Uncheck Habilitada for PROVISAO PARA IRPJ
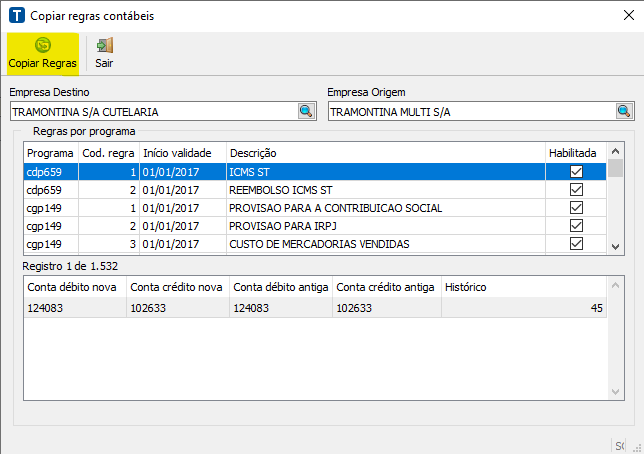The width and height of the screenshot is (644, 454). point(576,226)
